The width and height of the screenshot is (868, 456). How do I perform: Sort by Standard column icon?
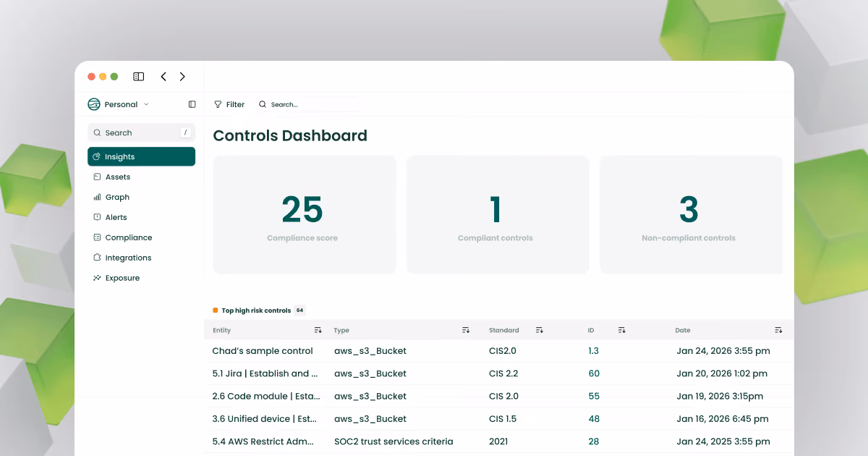tap(540, 330)
